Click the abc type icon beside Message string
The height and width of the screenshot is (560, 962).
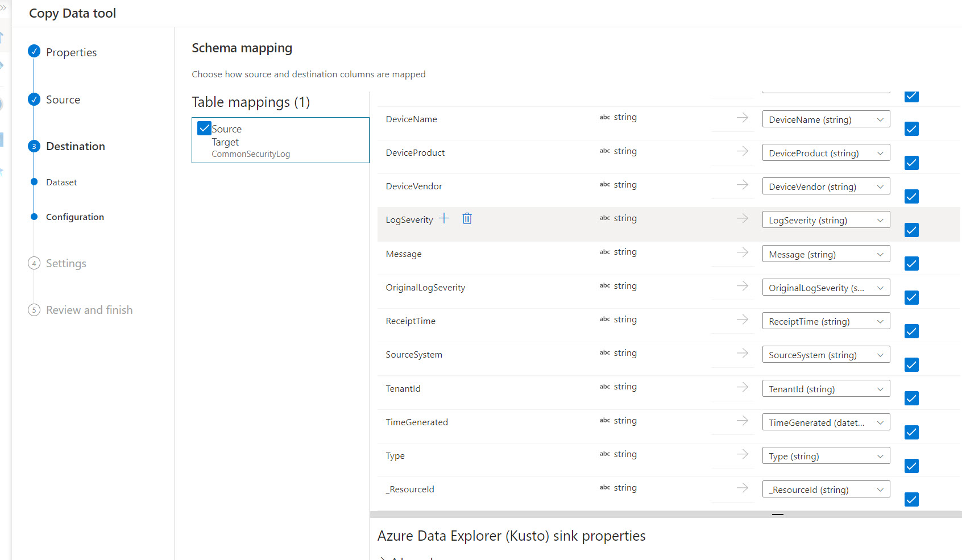coord(604,252)
